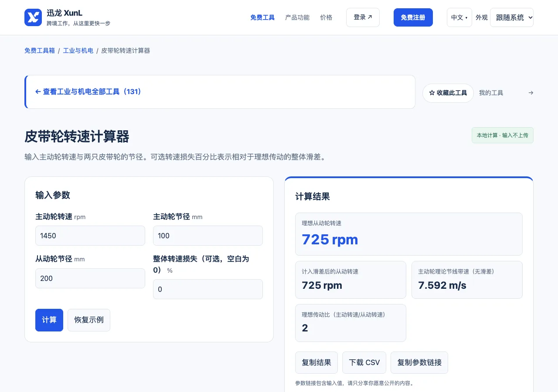Click the 计算结果 heading
Screen dimensions: 558x392
313,196
